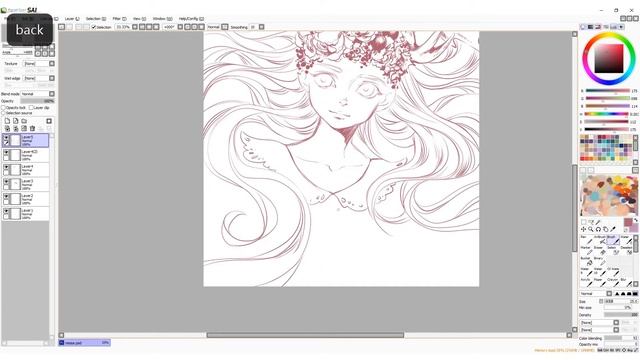Open the View menu
This screenshot has height=360, width=640.
coord(140,19)
